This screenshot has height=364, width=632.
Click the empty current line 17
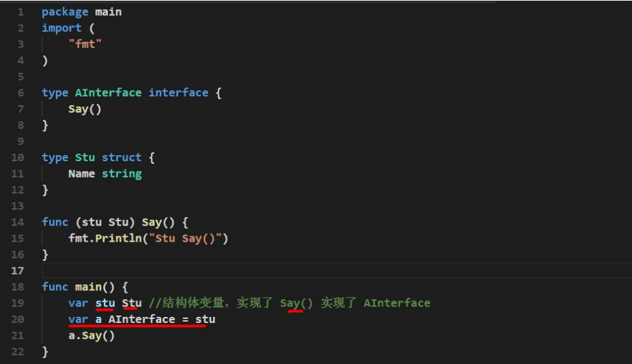tap(337, 270)
